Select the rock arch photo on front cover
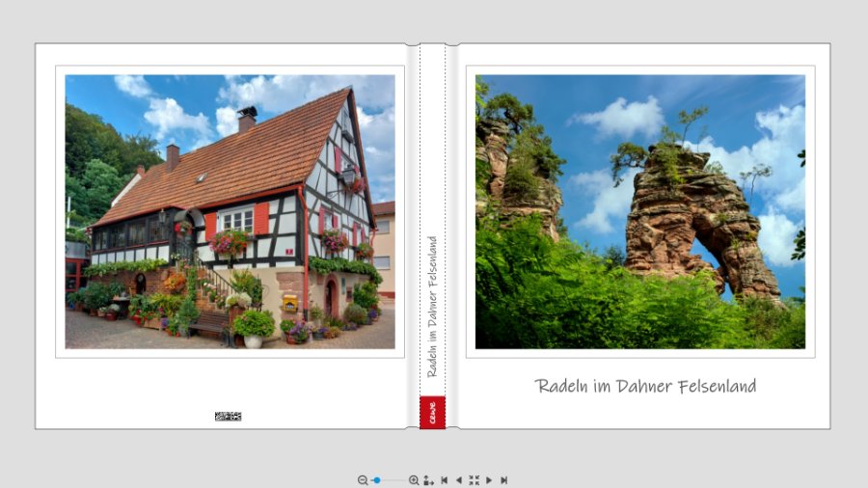Viewport: 868px width, 488px height. pos(640,212)
